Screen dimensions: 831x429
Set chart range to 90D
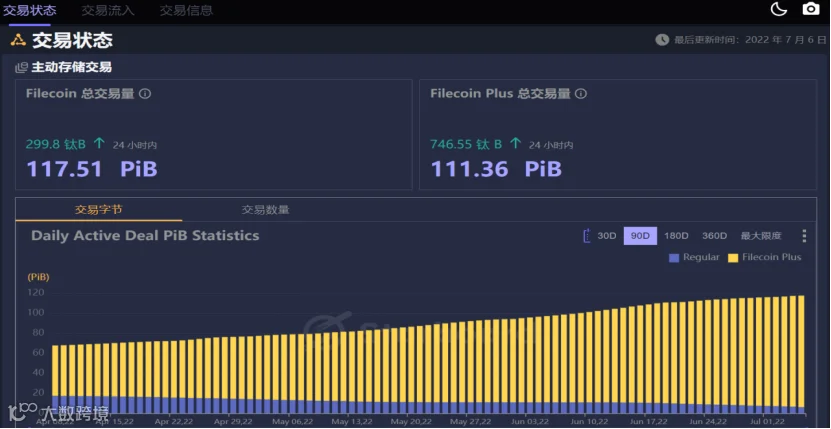click(x=640, y=236)
